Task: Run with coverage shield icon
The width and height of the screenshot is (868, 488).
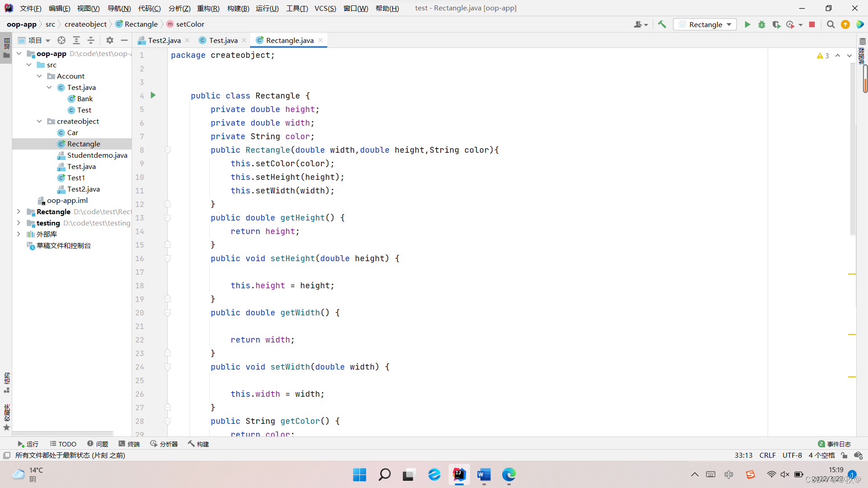Action: coord(776,24)
